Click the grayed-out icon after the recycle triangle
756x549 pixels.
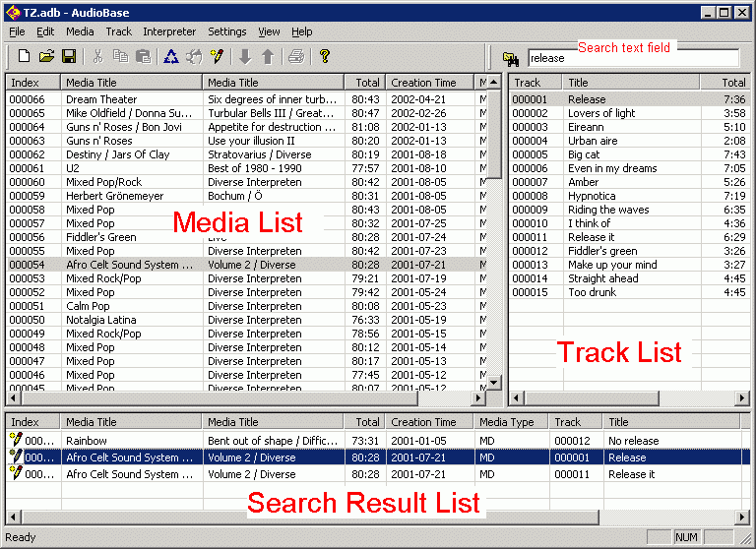[194, 56]
